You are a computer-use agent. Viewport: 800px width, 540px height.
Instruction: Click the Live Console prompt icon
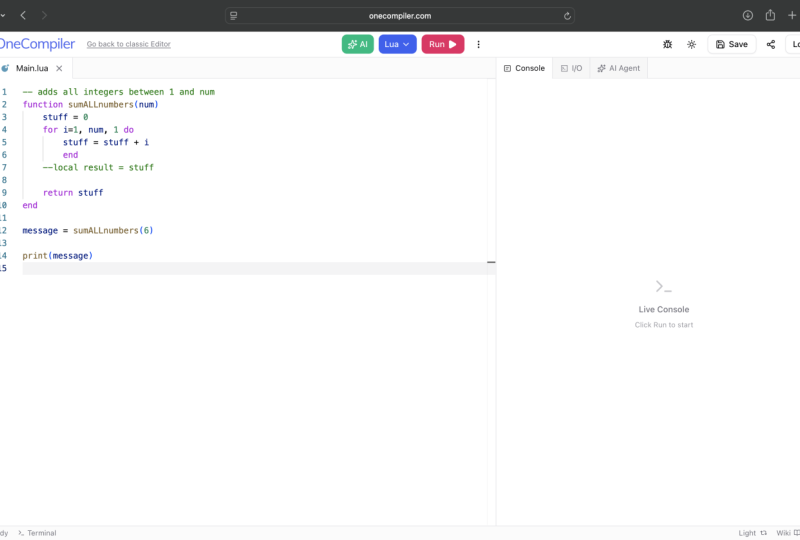coord(663,286)
